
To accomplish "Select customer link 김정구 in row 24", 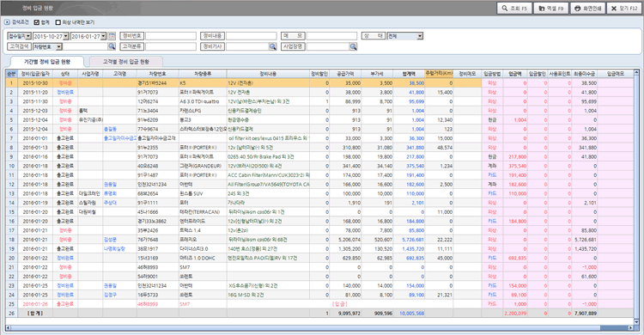I will pyautogui.click(x=110, y=295).
